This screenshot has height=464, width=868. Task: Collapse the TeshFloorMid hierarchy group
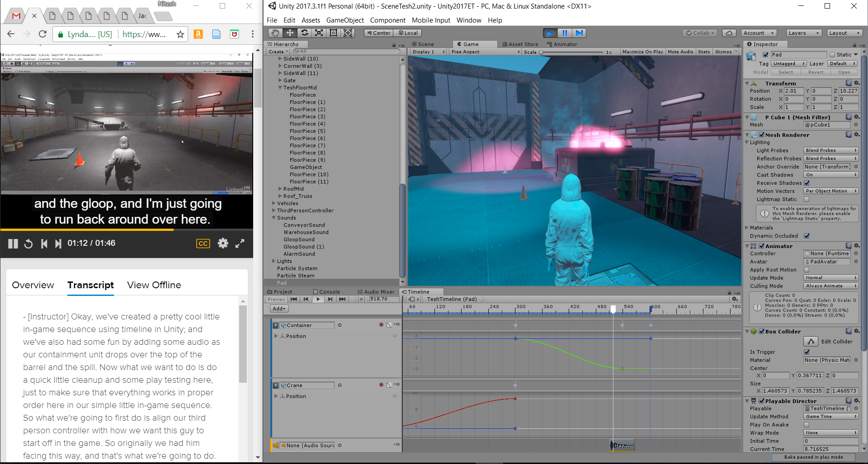pos(280,88)
